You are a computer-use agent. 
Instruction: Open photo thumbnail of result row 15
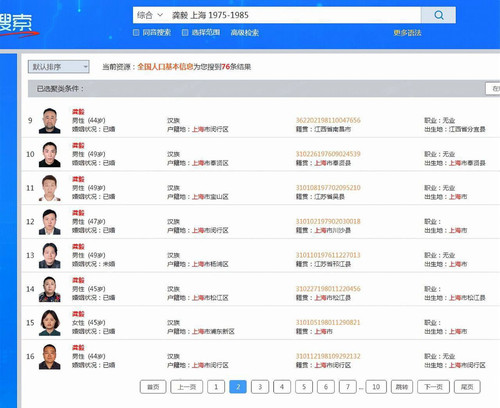[50, 323]
